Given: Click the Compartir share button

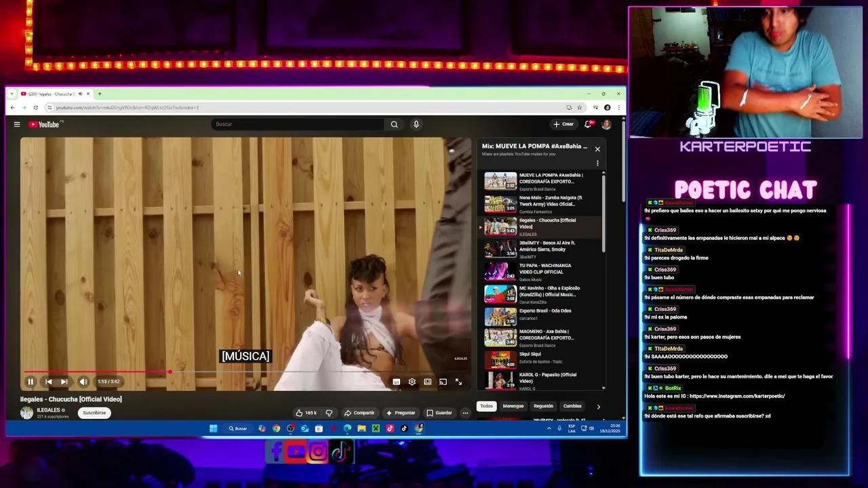Looking at the screenshot, I should 359,413.
